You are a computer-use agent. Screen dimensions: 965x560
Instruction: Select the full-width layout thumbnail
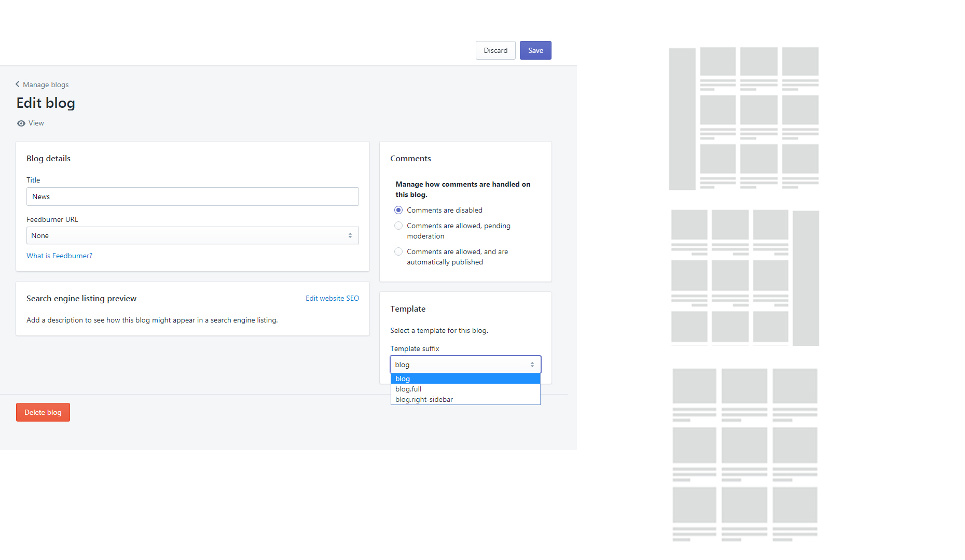(x=745, y=455)
